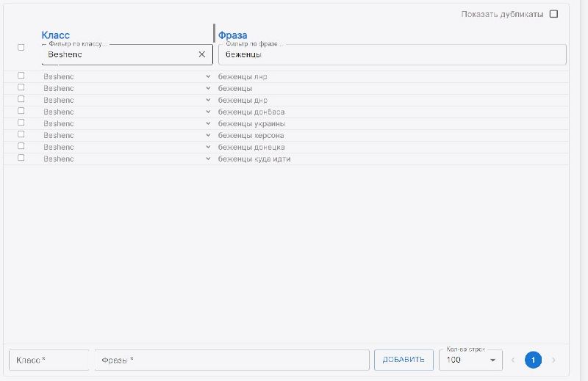The image size is (588, 381).
Task: Check the row for беженцы лнр
Action: (21, 76)
